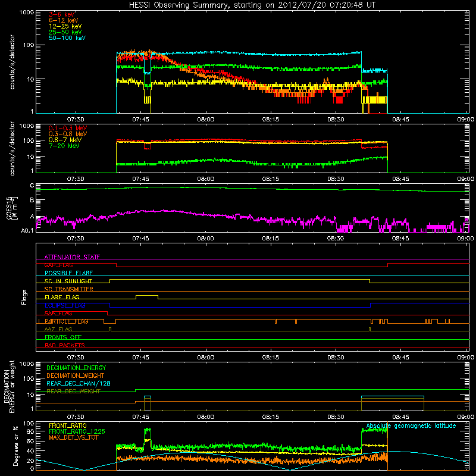Image resolution: width=476 pixels, height=476 pixels.
Task: Select the ATTENUATOR_STATE flag label
Action: [x=72, y=257]
